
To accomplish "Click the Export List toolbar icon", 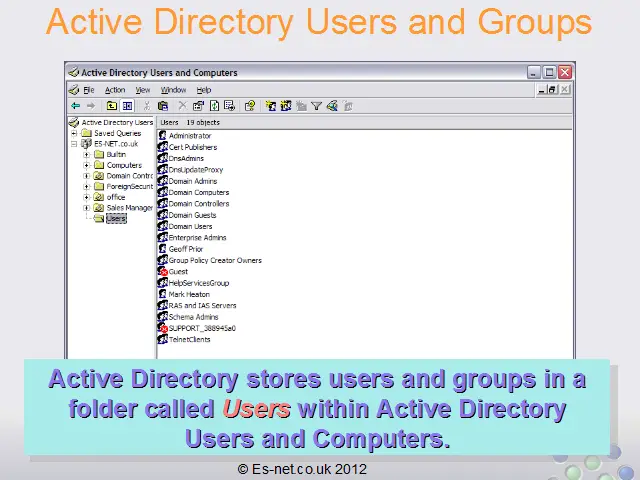I will click(230, 106).
